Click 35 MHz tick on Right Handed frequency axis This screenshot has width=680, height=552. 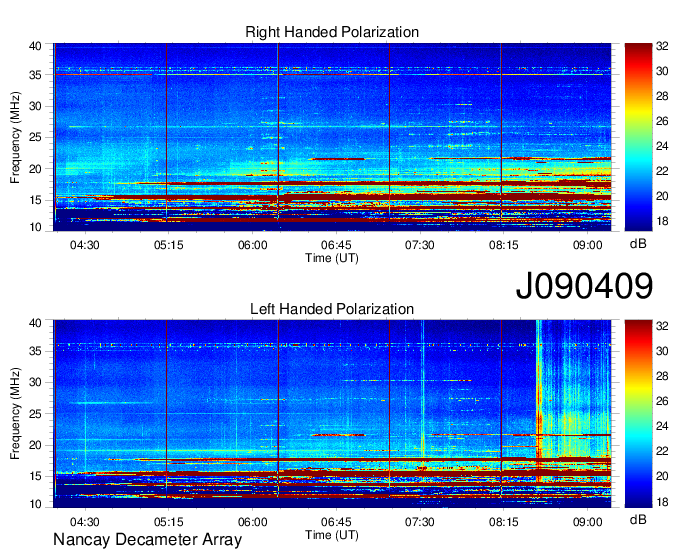tap(35, 75)
